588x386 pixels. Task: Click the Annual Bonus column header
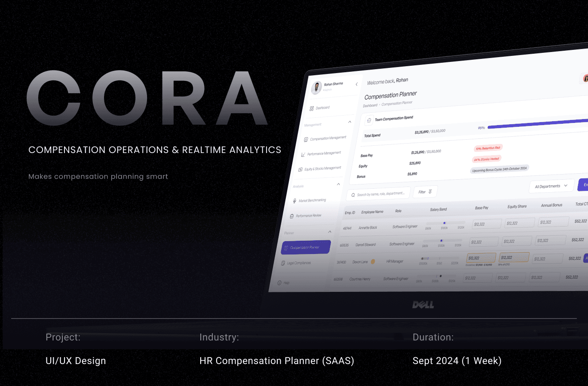tap(551, 205)
